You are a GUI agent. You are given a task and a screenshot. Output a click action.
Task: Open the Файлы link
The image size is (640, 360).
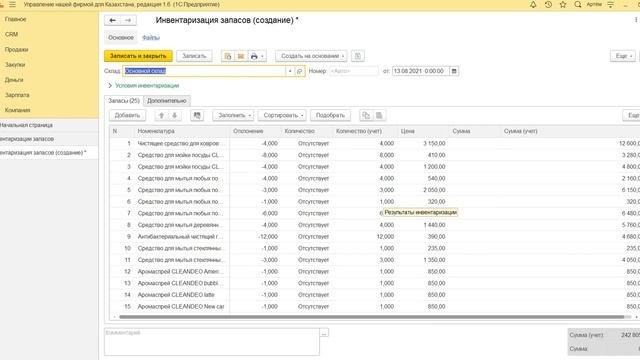[151, 38]
